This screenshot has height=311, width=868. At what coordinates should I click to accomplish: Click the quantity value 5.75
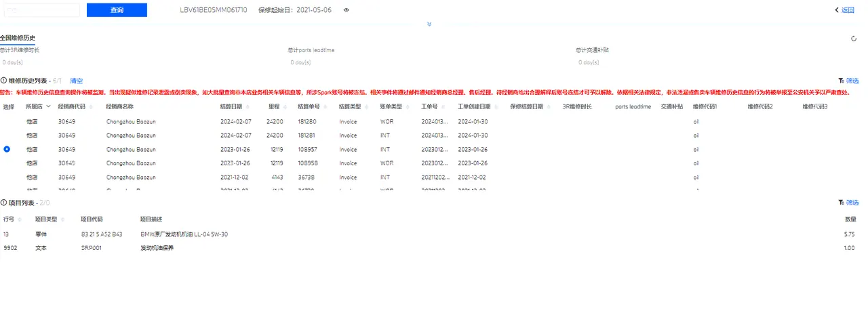tap(849, 234)
